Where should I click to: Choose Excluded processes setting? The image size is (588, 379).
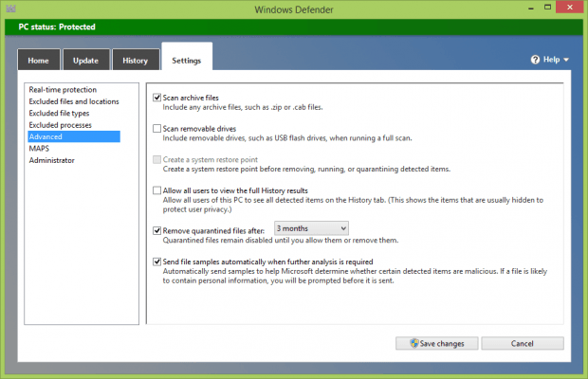click(61, 125)
